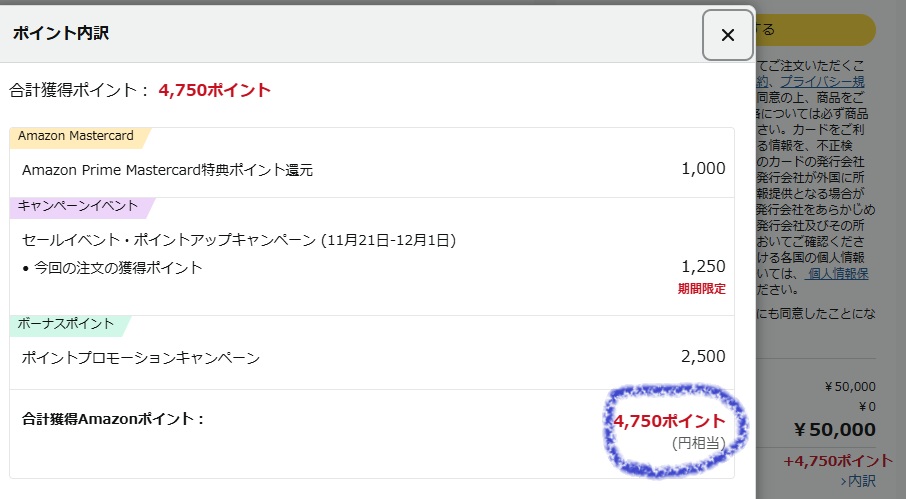Screen dimensions: 906x499
Task: Click the ポイントプロモーションキャンペーン row text
Action: point(141,358)
